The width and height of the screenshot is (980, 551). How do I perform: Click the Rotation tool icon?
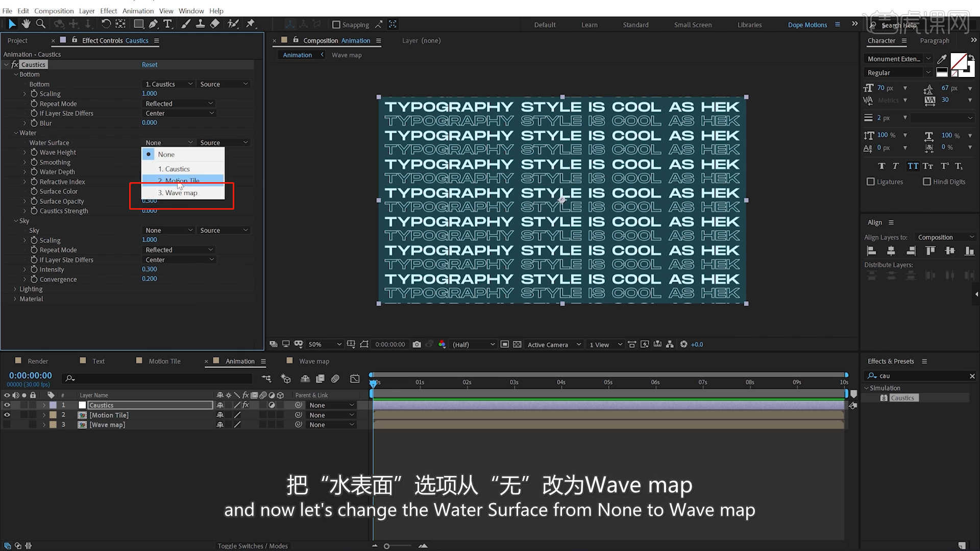(105, 24)
